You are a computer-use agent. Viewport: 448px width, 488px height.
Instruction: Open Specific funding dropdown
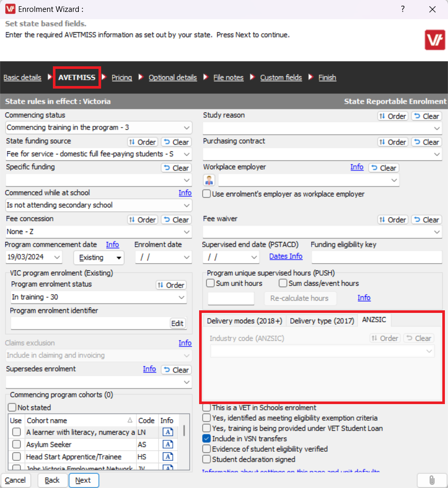point(186,180)
